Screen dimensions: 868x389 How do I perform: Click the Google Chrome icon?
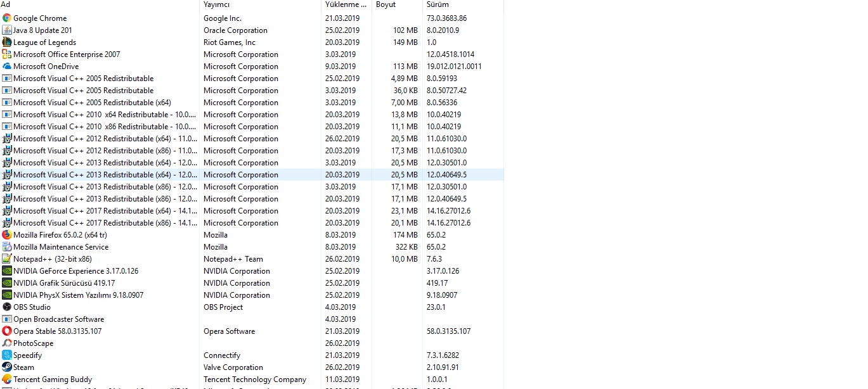[7, 18]
